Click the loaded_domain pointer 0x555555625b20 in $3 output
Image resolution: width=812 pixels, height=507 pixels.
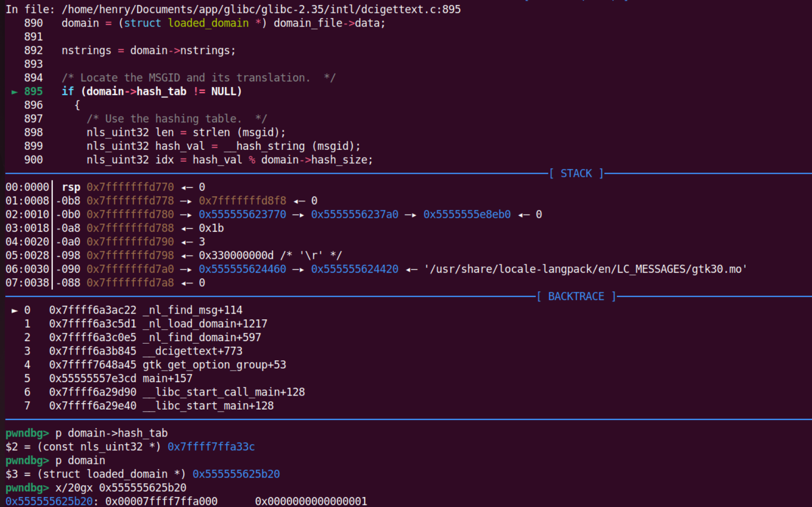coord(236,474)
